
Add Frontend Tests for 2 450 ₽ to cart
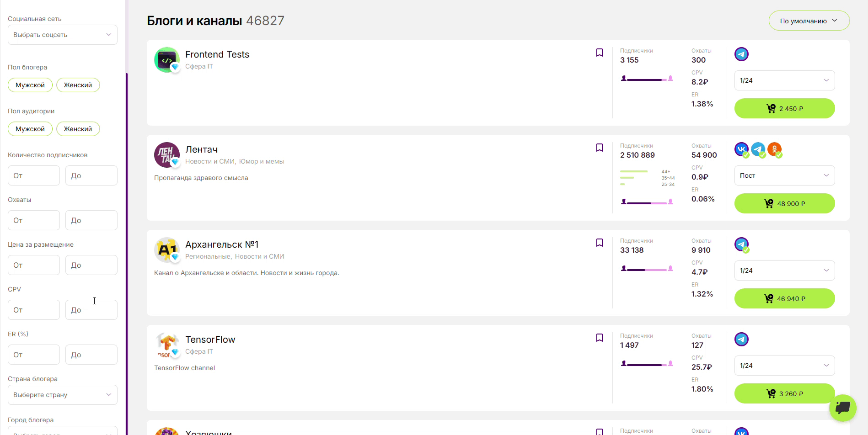point(784,108)
